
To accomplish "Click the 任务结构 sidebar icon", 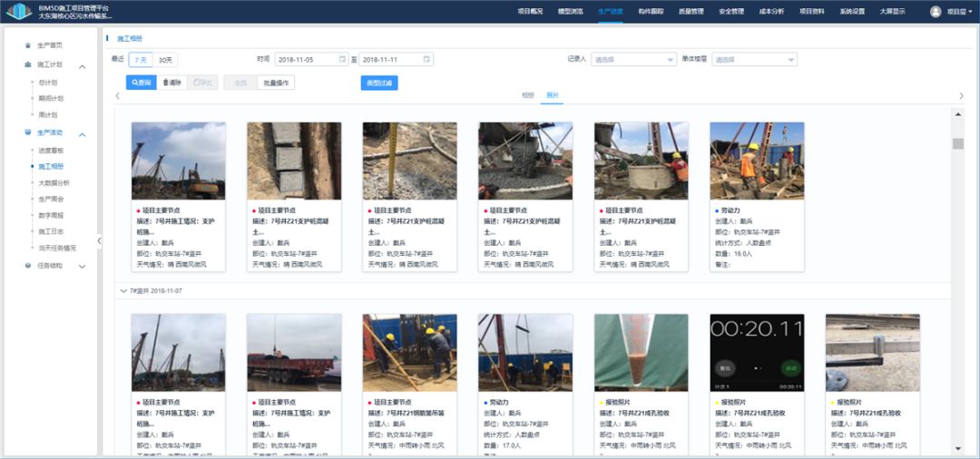I will click(x=27, y=266).
